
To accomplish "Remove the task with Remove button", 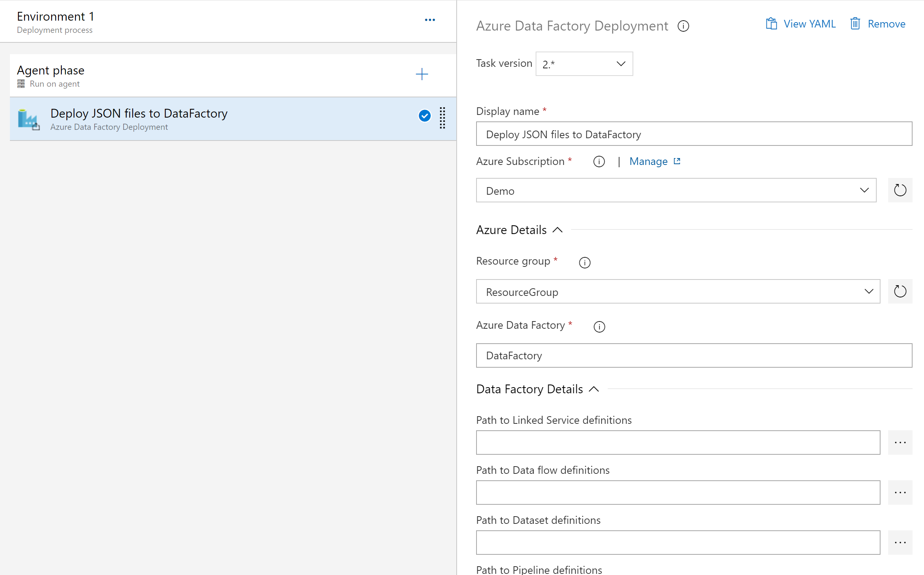I will (x=877, y=24).
